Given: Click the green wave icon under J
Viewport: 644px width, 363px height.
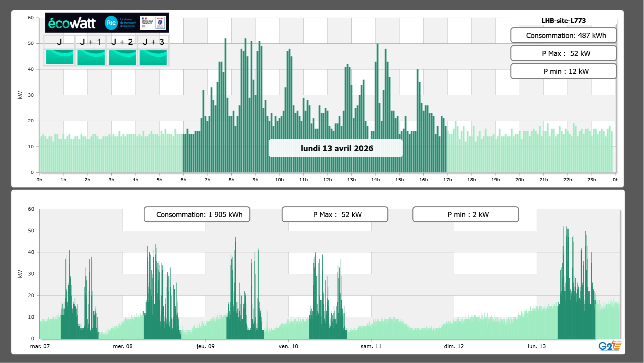Looking at the screenshot, I should [60, 57].
